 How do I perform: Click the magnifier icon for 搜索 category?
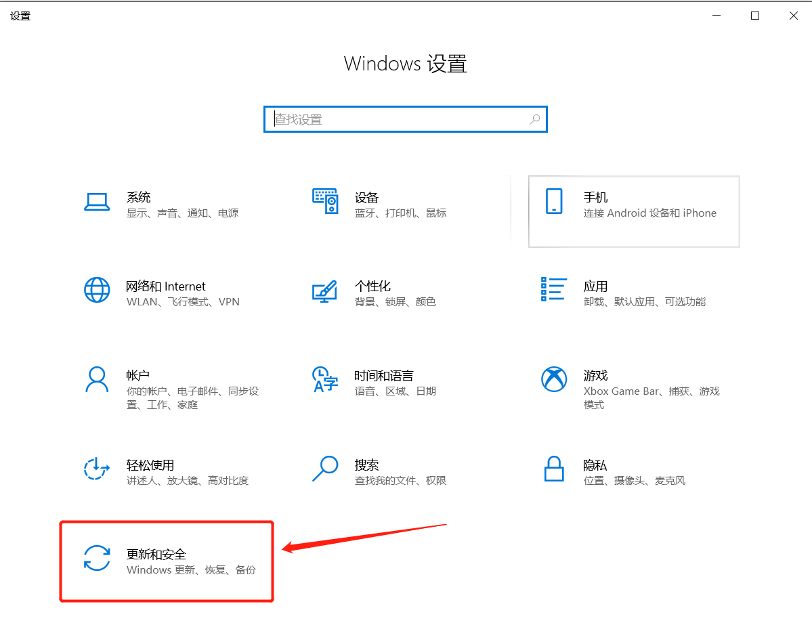[x=325, y=469]
